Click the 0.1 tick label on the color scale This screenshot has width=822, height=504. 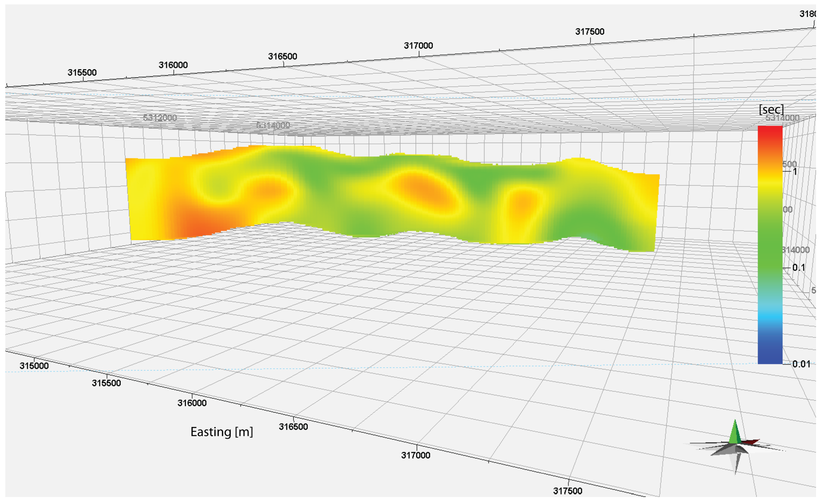[x=799, y=268]
